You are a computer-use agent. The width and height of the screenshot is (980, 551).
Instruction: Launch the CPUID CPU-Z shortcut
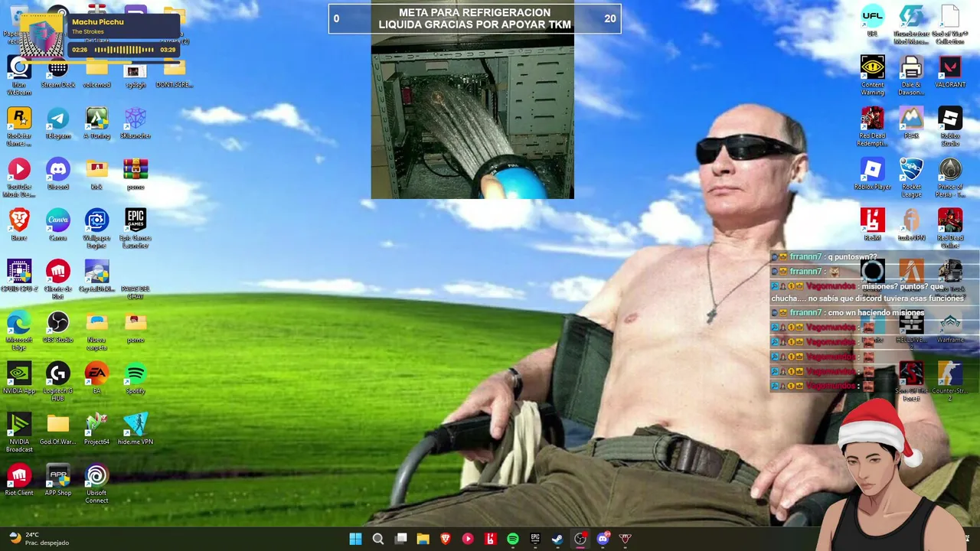[x=19, y=277]
